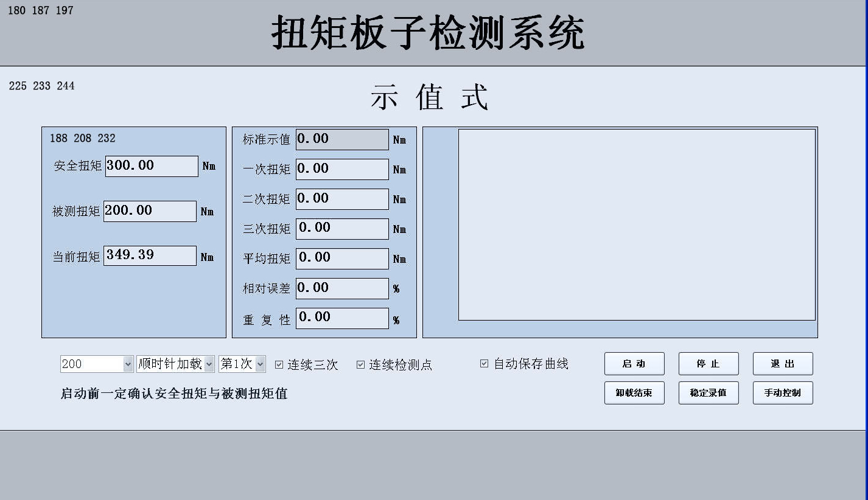Click the 相对误差 percentage field
Screen dimensions: 868x500
point(342,288)
